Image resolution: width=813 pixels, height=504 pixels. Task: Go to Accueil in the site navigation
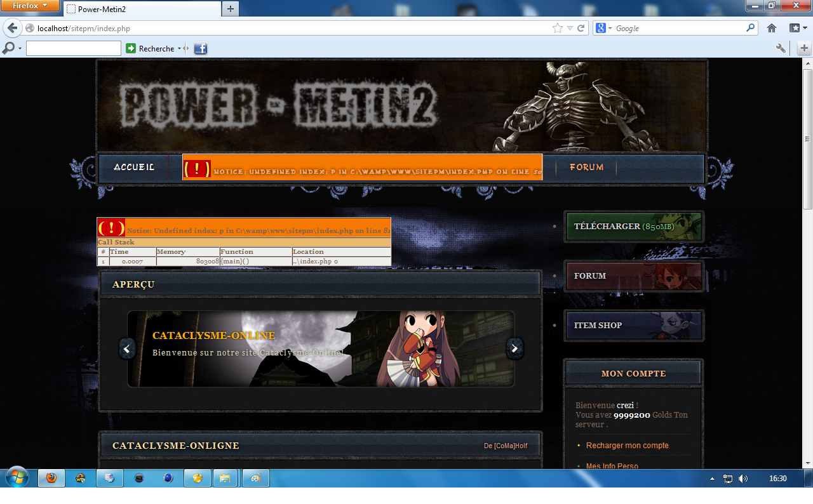pyautogui.click(x=134, y=167)
